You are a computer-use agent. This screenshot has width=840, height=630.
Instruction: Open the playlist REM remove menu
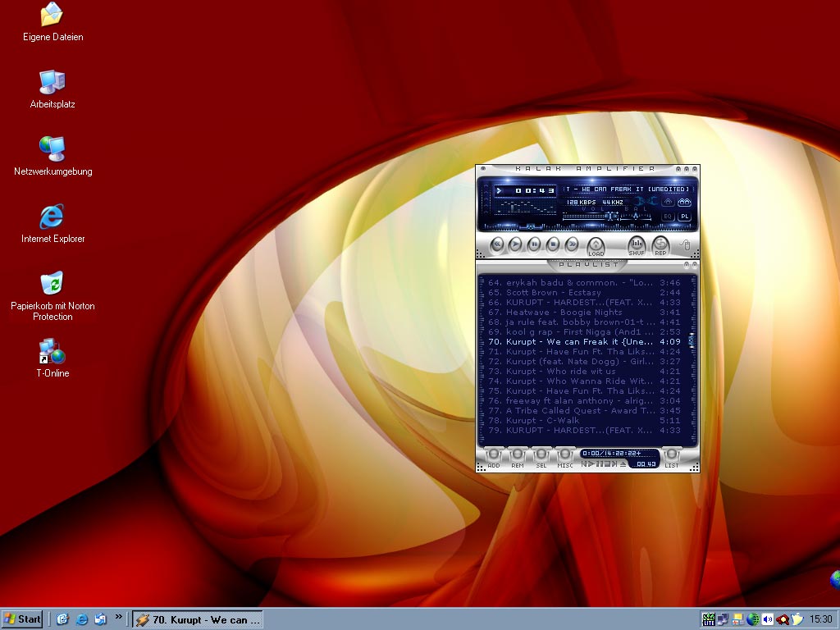pos(518,456)
